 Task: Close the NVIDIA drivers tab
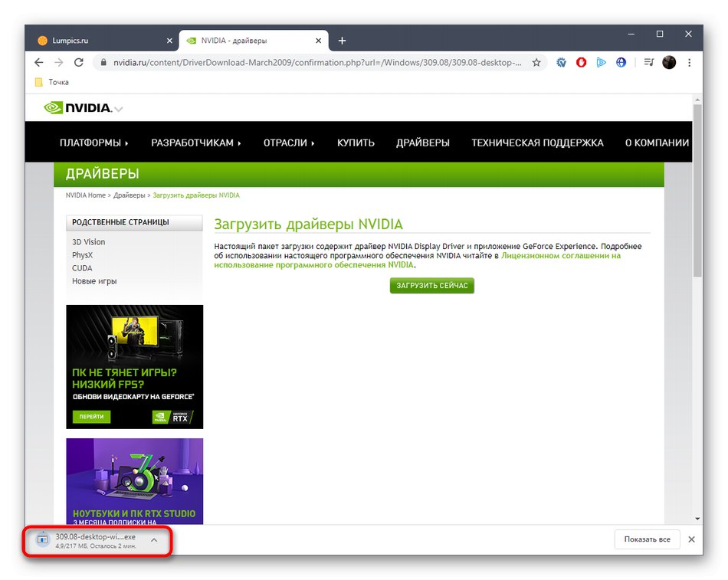[x=319, y=41]
